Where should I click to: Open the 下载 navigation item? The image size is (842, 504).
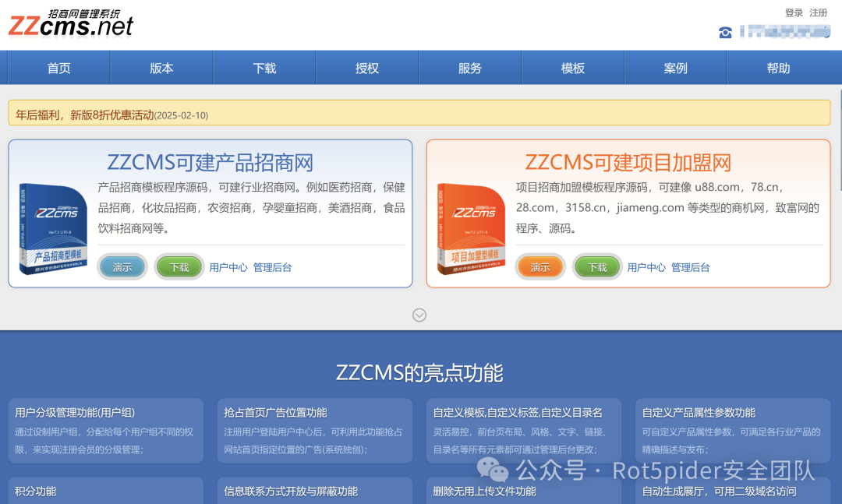coord(264,68)
